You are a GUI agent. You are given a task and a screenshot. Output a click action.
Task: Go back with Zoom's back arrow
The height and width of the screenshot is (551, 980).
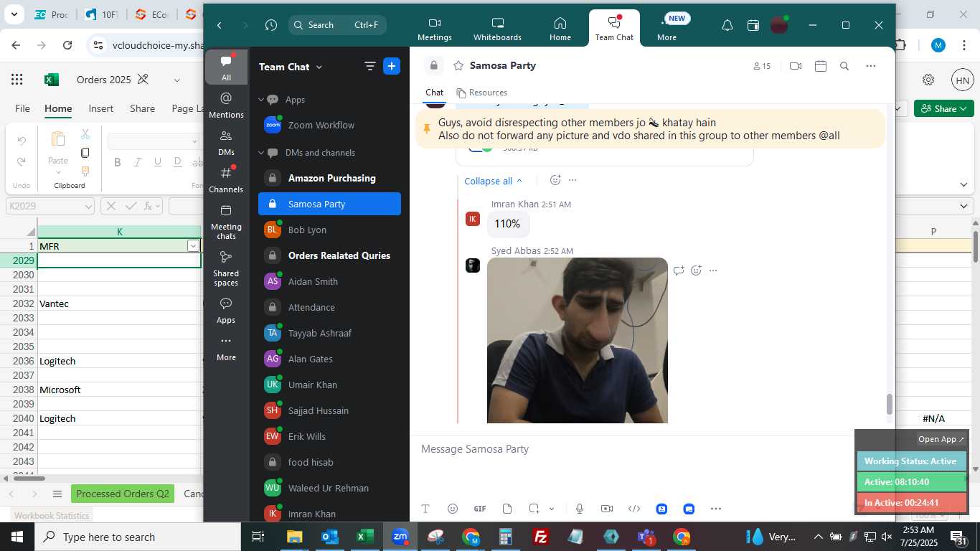[220, 25]
